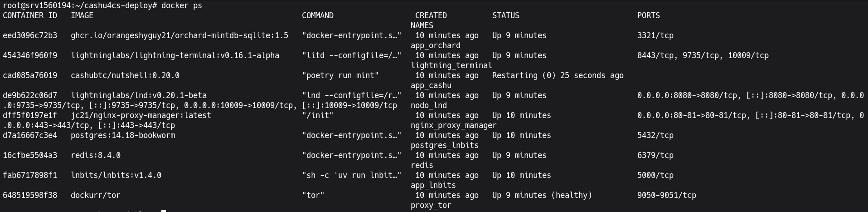Image resolution: width=868 pixels, height=212 pixels.
Task: Click the nginx_proxy_manager container name
Action: click(453, 125)
